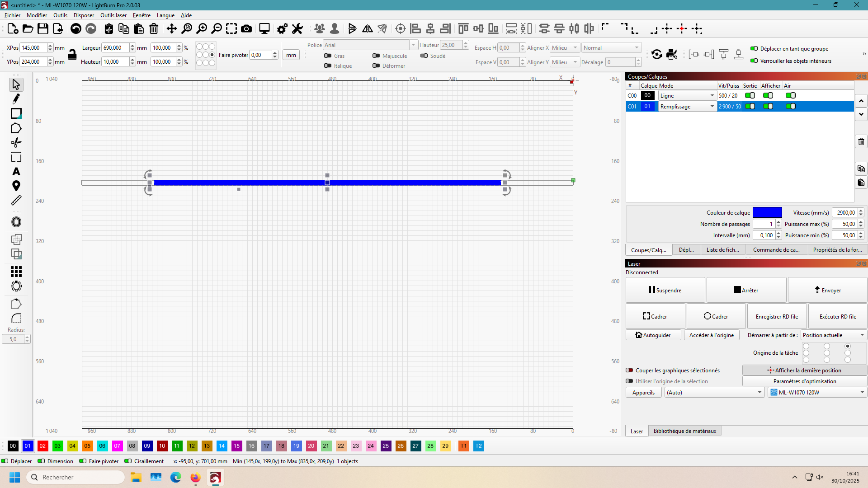Screen dimensions: 868x488
Task: Click the Delete trash icon in toolbar
Action: click(154, 29)
